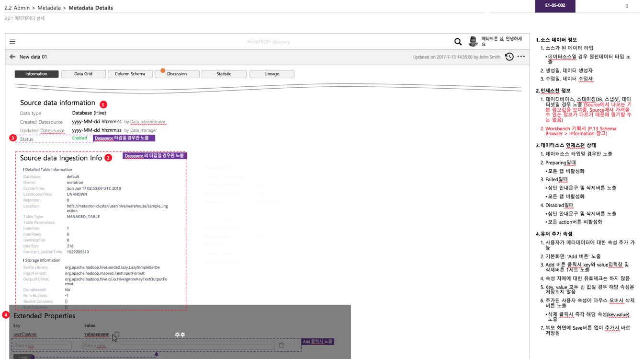Click the 'Enabled' status text
The image size is (644, 359).
tap(79, 138)
